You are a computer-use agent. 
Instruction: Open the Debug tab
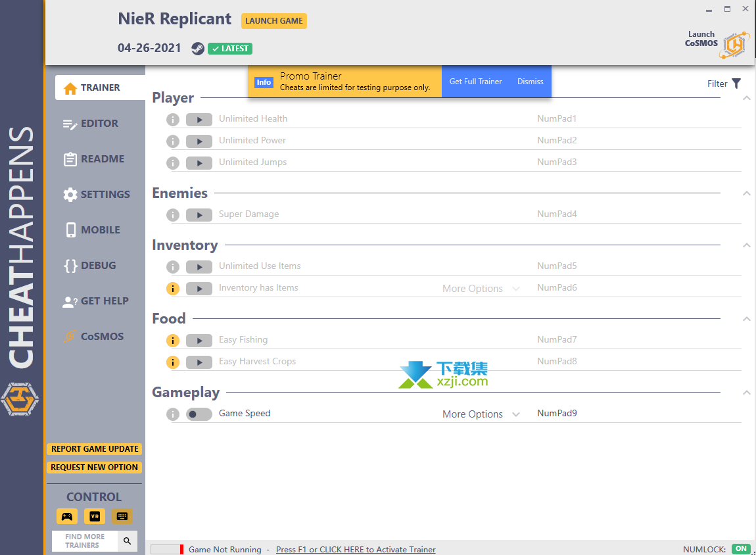click(x=90, y=265)
